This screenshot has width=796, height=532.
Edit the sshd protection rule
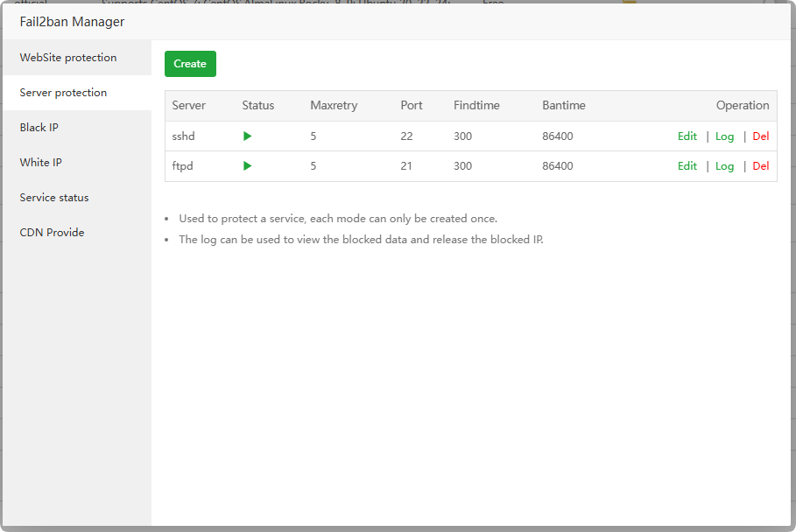(x=687, y=136)
